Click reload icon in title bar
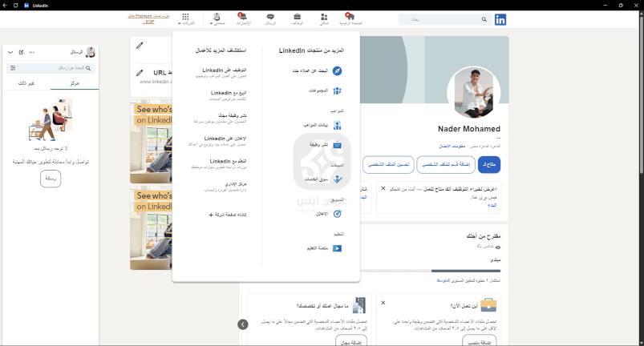 coord(15,6)
